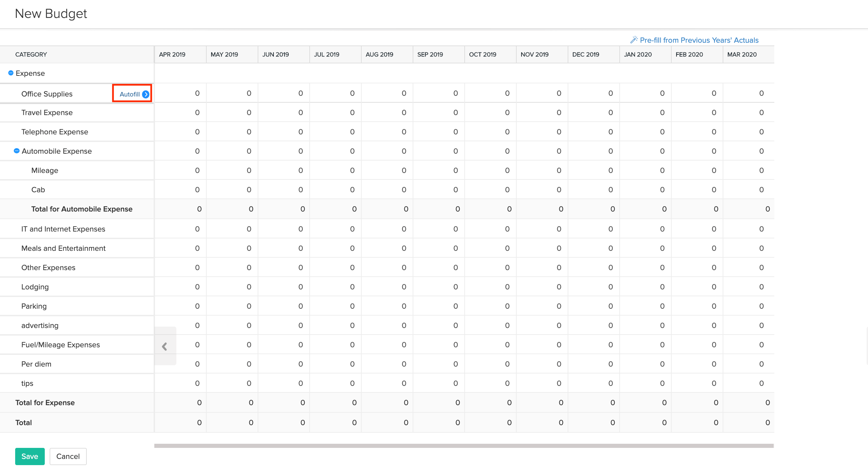Select the Meals and Entertainment row
The width and height of the screenshot is (868, 472).
click(x=63, y=248)
